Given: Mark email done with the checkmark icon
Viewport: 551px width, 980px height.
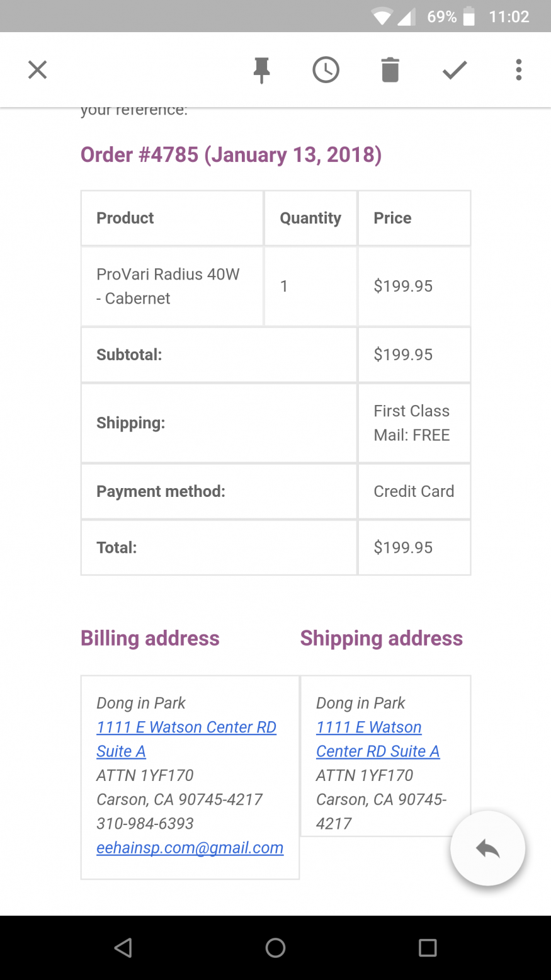Looking at the screenshot, I should point(454,70).
